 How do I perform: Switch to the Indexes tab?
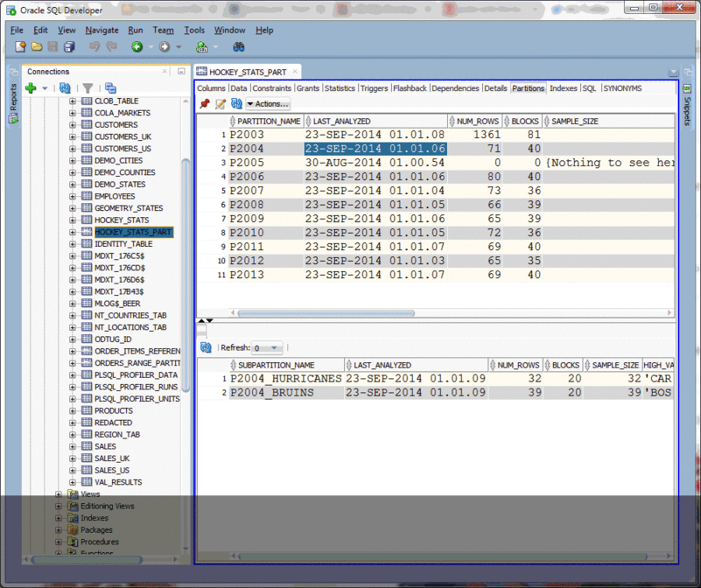point(562,88)
